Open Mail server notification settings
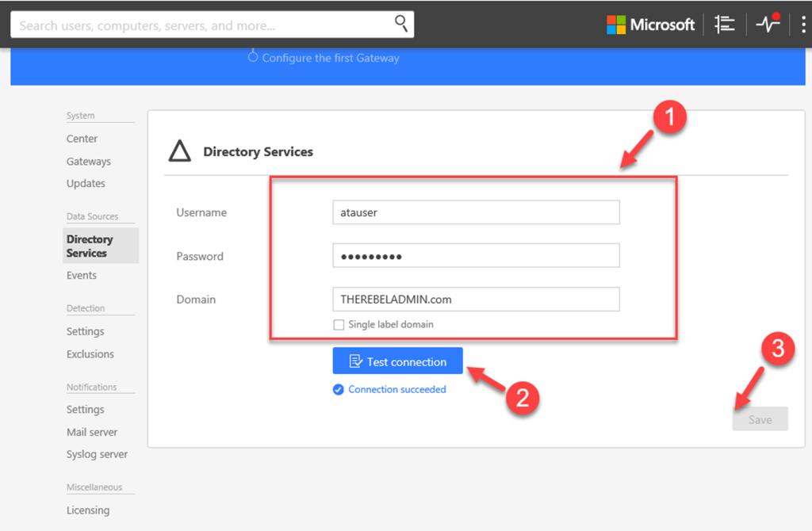This screenshot has height=531, width=812. [92, 432]
